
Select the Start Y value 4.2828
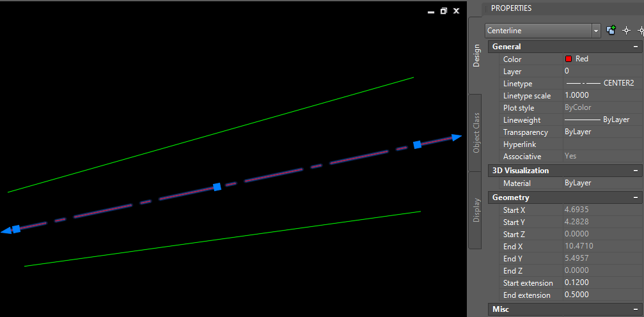click(x=577, y=222)
